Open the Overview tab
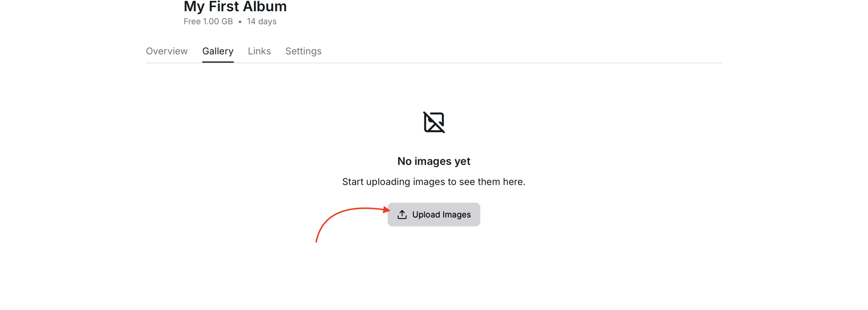Screen dimensions: 868x310 [x=166, y=51]
